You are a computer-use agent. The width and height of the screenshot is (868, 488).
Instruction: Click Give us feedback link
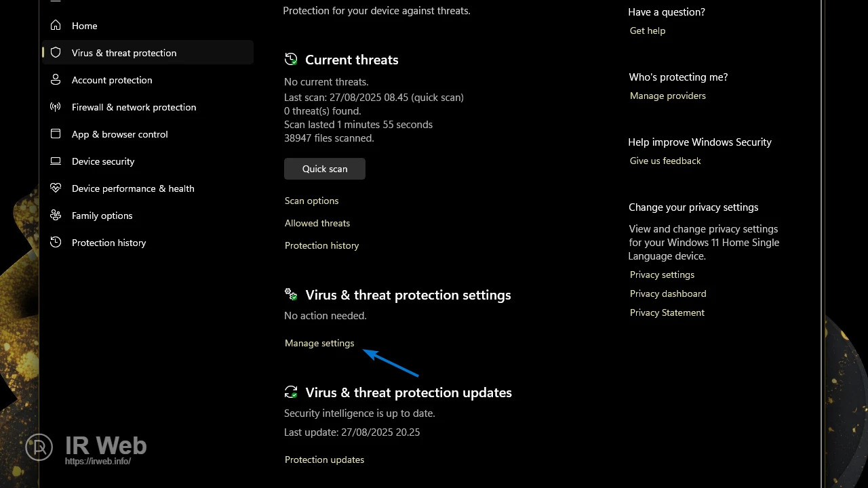[x=665, y=161]
